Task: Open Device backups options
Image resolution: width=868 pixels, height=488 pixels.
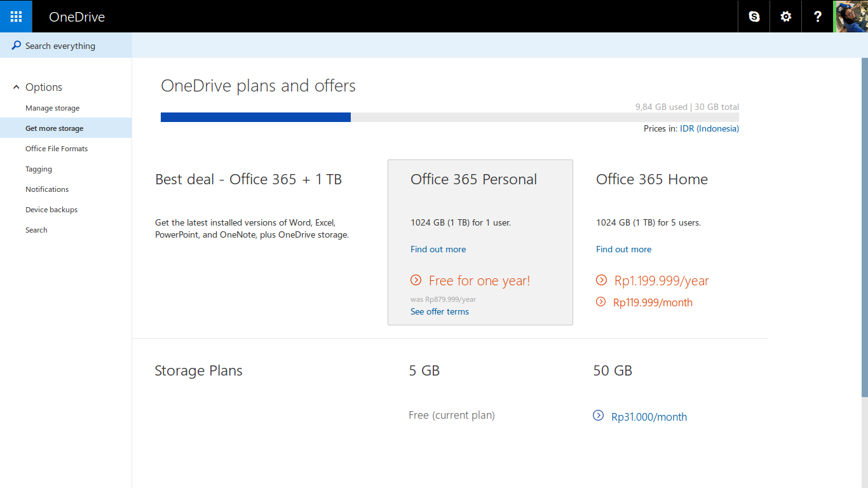Action: coord(51,210)
